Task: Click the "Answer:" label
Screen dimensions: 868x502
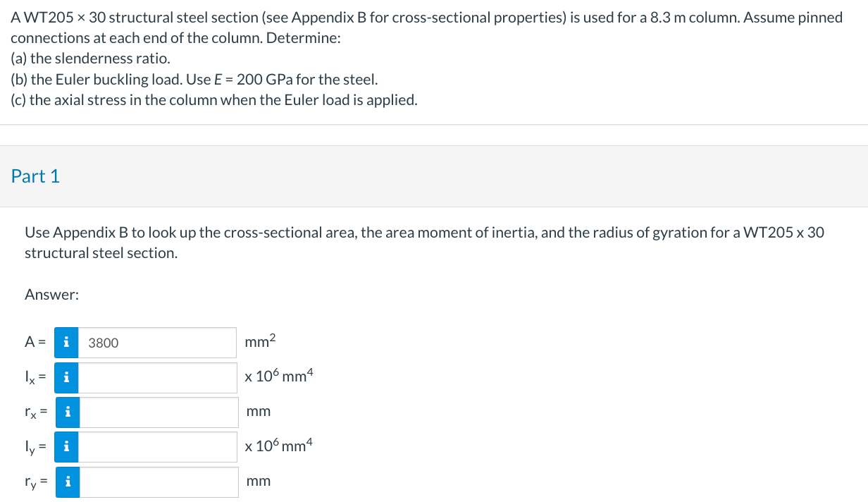Action: (x=51, y=295)
